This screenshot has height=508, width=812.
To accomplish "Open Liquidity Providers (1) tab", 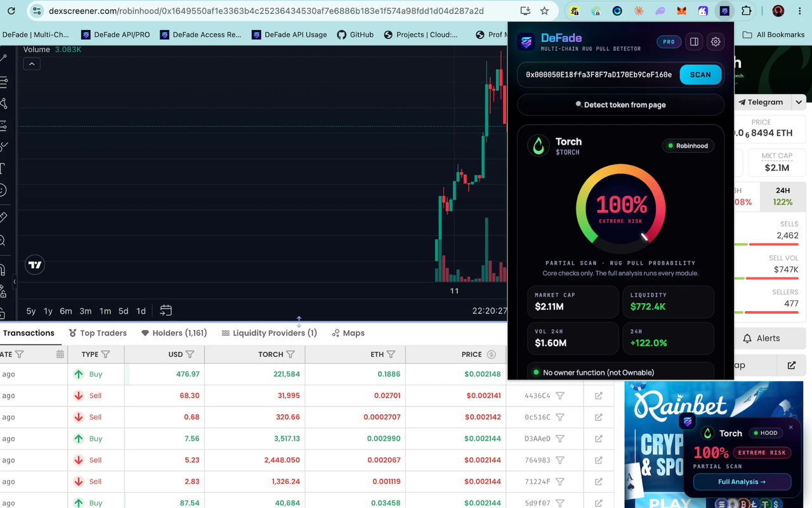I will pyautogui.click(x=269, y=333).
